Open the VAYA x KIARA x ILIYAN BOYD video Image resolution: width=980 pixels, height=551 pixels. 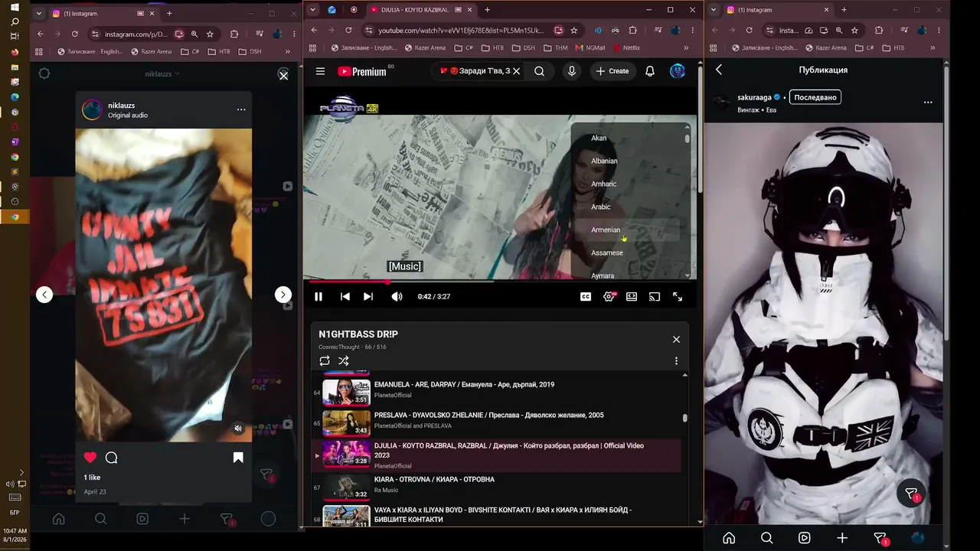pyautogui.click(x=496, y=517)
